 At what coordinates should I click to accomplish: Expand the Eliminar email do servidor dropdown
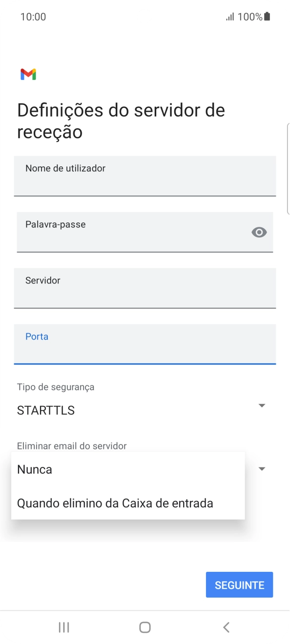pyautogui.click(x=262, y=468)
